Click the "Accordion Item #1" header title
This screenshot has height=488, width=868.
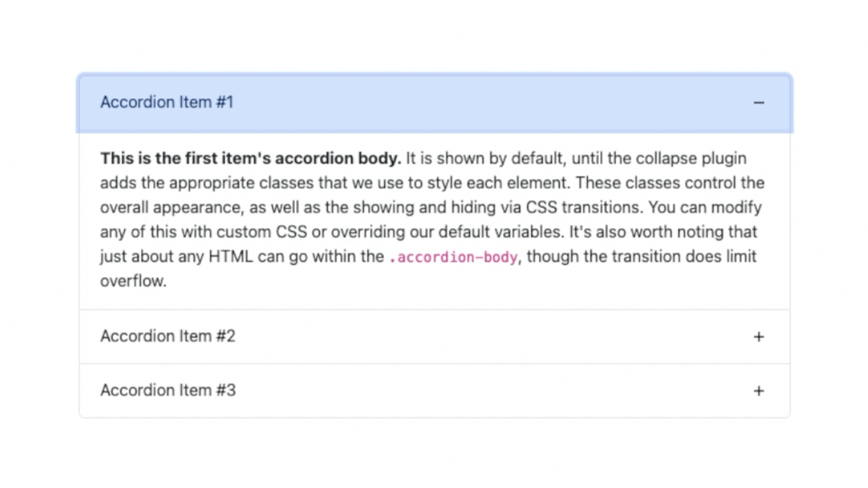pyautogui.click(x=167, y=102)
